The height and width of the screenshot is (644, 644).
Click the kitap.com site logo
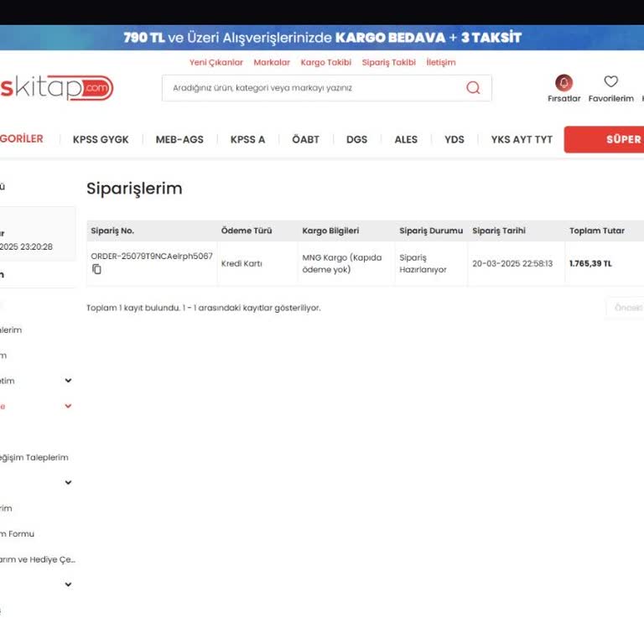pyautogui.click(x=57, y=87)
